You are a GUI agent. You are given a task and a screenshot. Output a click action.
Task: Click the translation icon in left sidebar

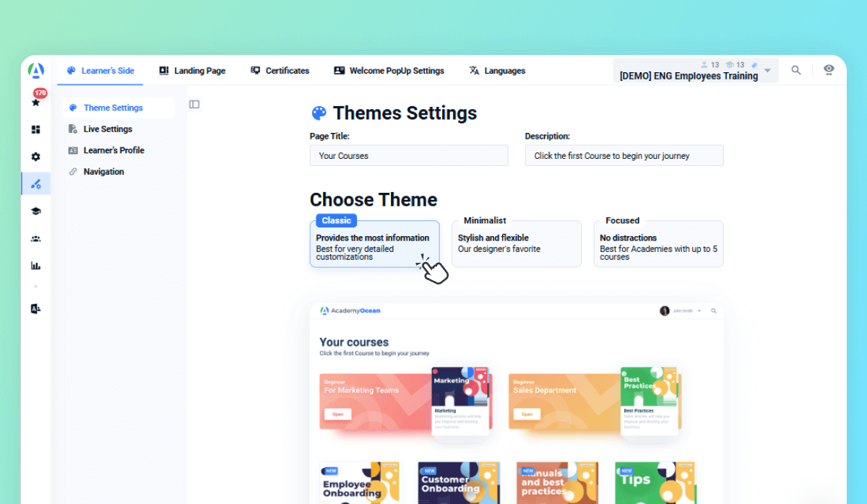(35, 309)
